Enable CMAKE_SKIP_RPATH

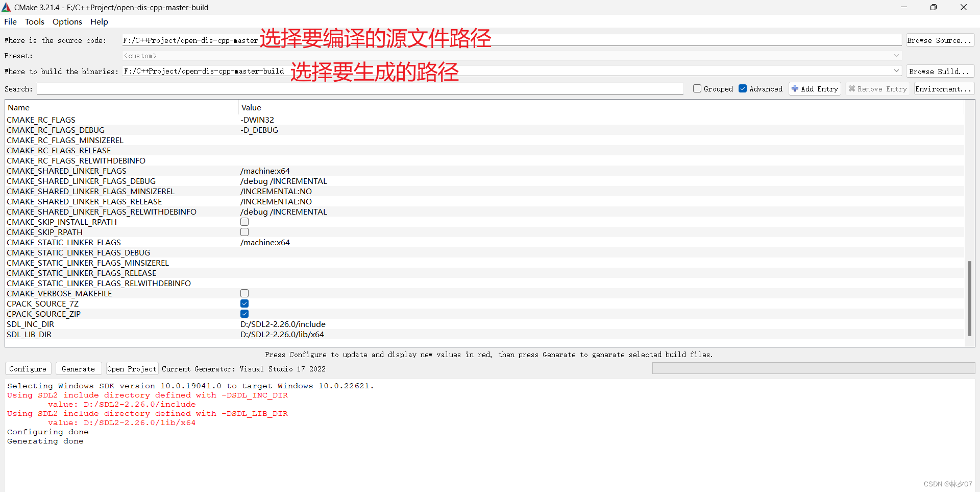tap(244, 231)
